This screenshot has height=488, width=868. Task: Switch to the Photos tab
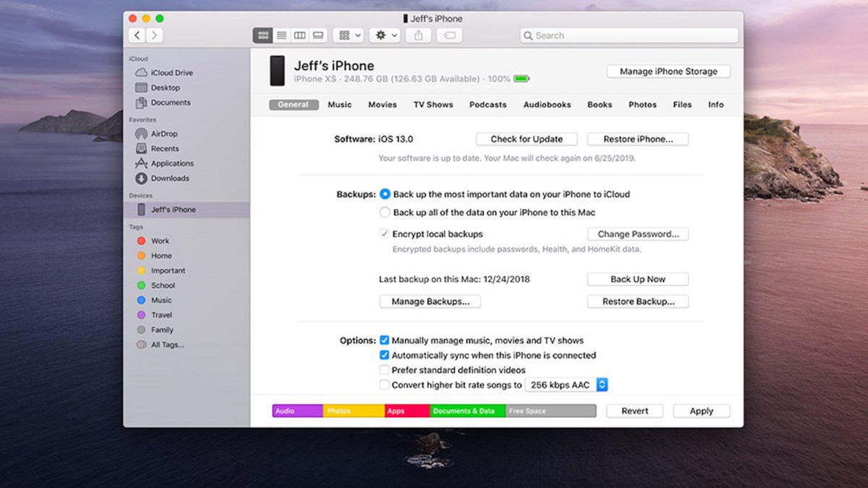point(642,105)
